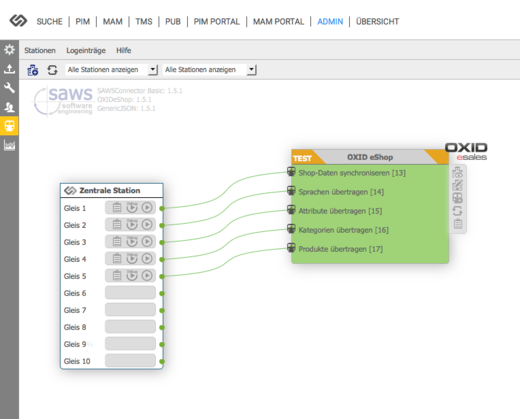Go to PIM in the top navigation
520x419 pixels.
pos(83,22)
